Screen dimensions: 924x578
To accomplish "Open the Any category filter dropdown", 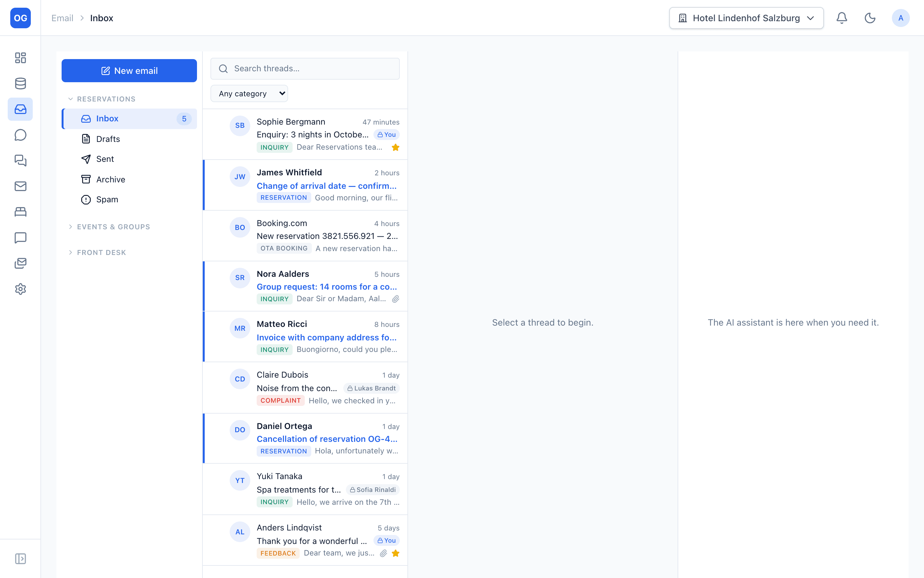I will tap(249, 94).
